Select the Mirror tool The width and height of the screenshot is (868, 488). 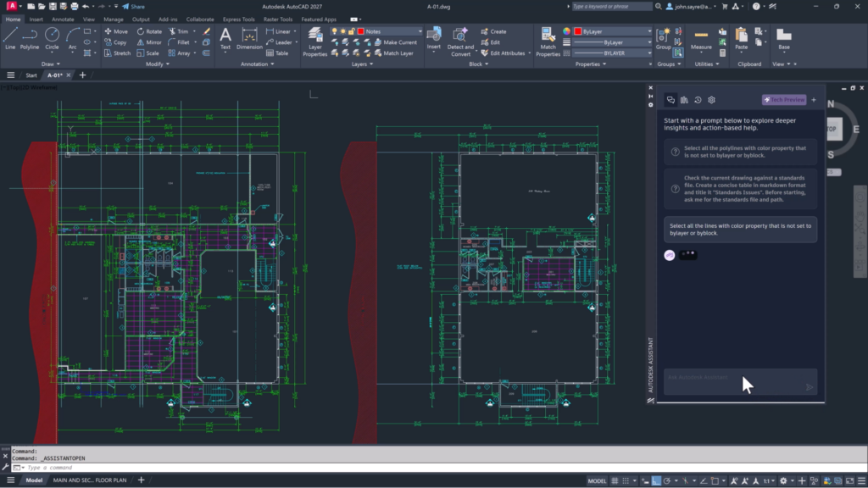point(149,42)
